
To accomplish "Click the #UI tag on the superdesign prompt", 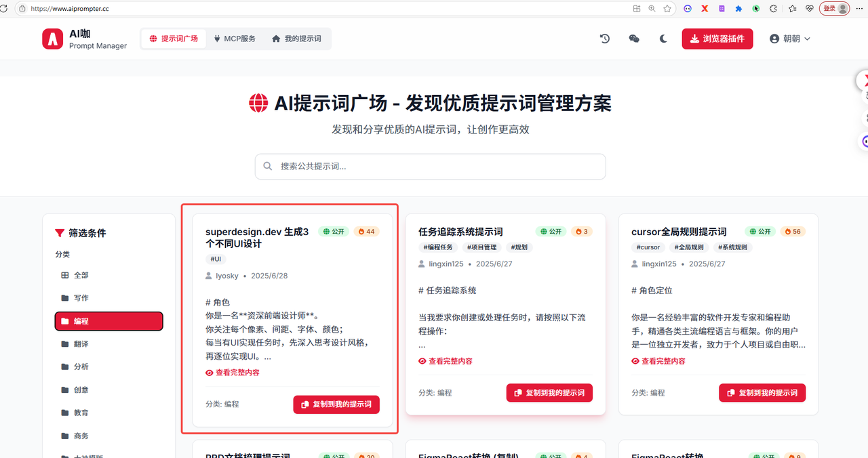I will [216, 259].
